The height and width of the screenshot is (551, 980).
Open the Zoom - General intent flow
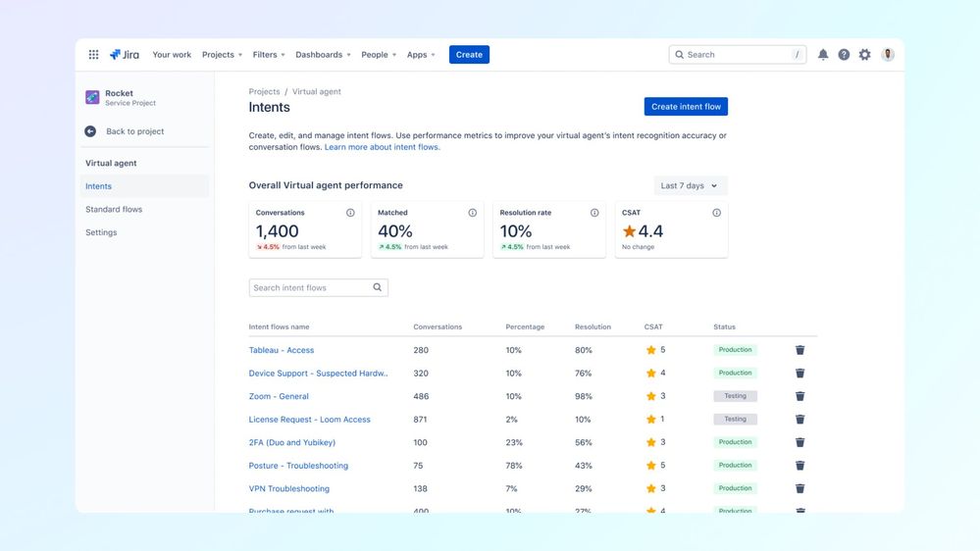[x=279, y=396]
